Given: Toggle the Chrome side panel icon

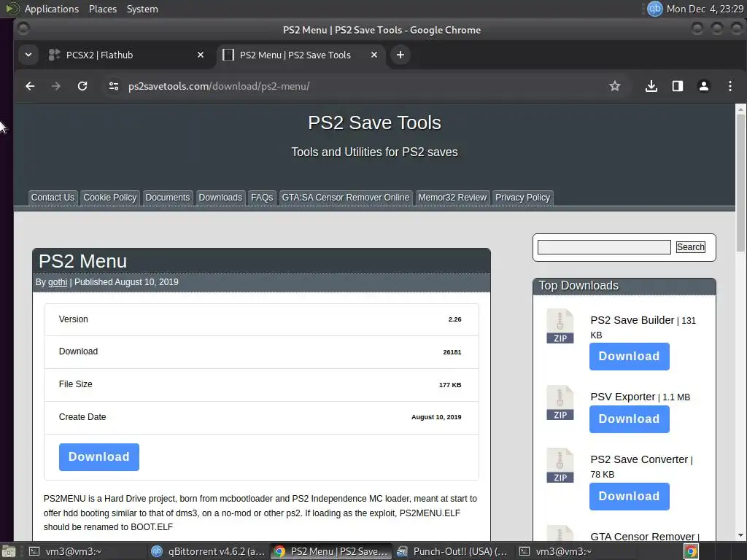Looking at the screenshot, I should (x=678, y=86).
